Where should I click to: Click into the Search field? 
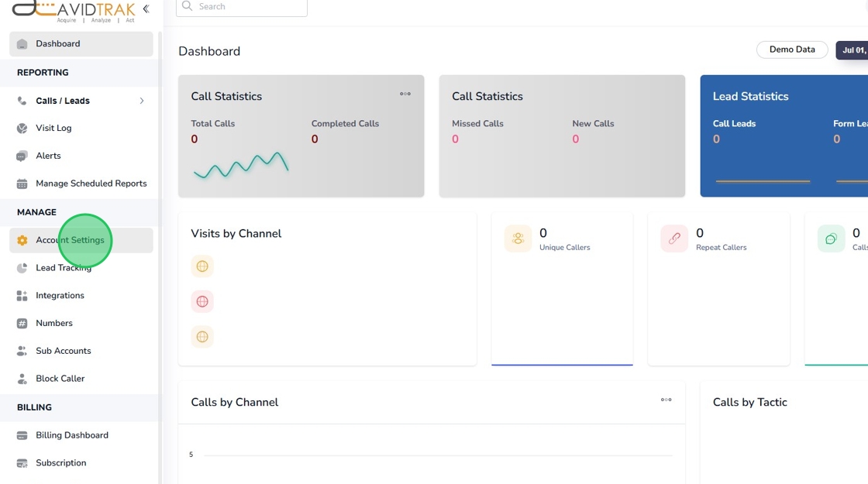click(x=242, y=7)
